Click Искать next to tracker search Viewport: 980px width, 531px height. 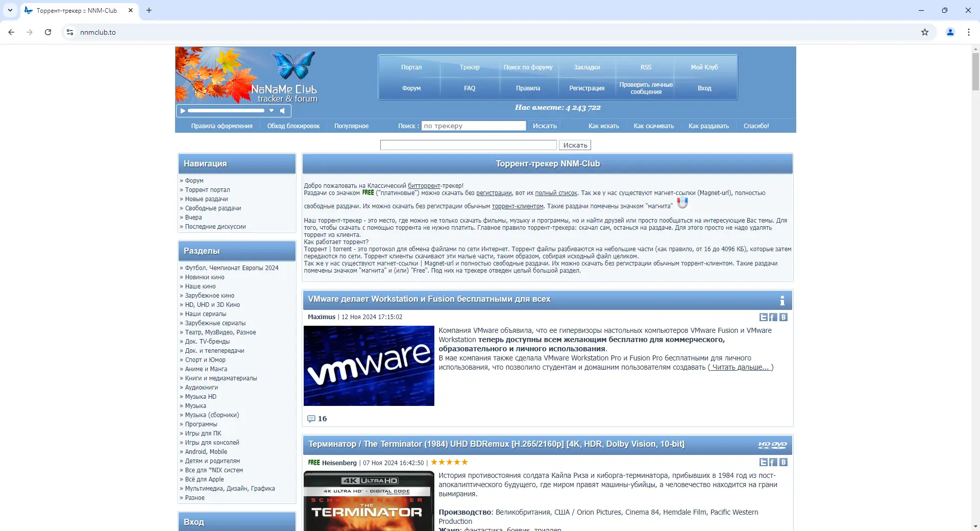point(545,126)
